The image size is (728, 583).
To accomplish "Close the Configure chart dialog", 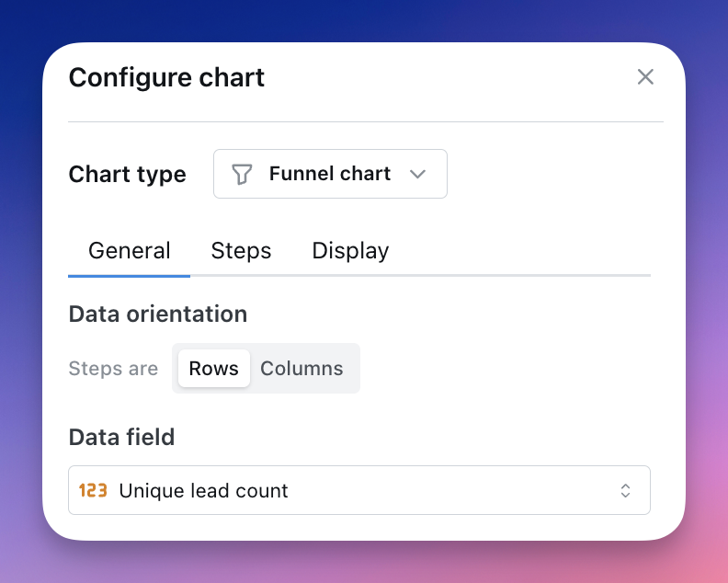I will click(645, 77).
